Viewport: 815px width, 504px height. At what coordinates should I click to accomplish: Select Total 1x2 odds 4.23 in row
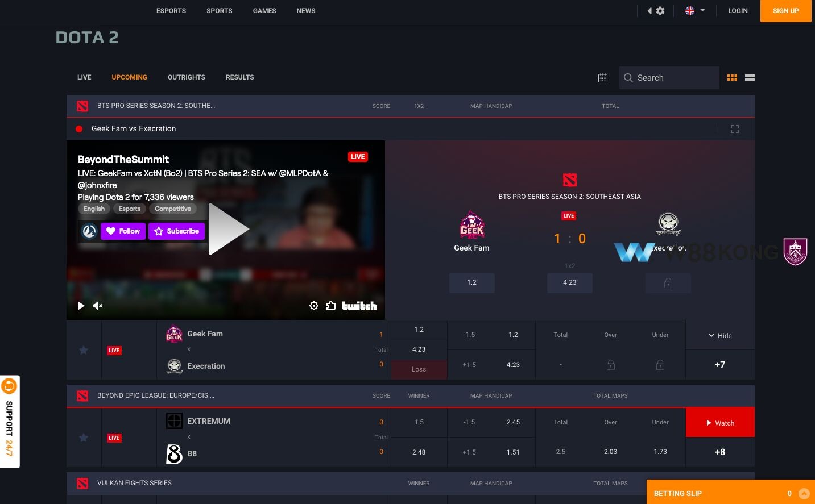(x=419, y=349)
